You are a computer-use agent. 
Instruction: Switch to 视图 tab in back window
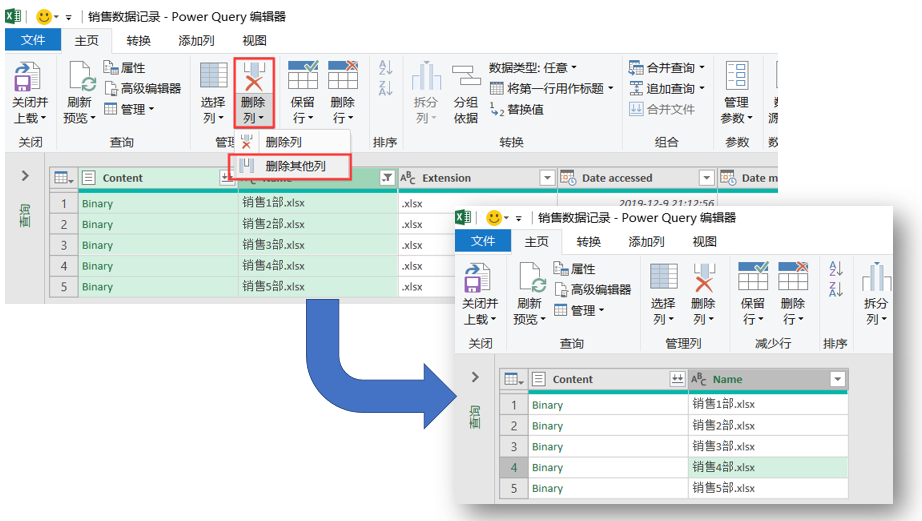(x=255, y=41)
